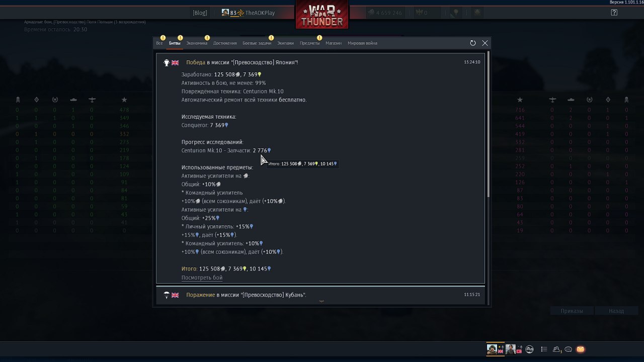Viewport: 644px width, 362px height.
Task: Switch to the Экономика tab
Action: coord(197,43)
